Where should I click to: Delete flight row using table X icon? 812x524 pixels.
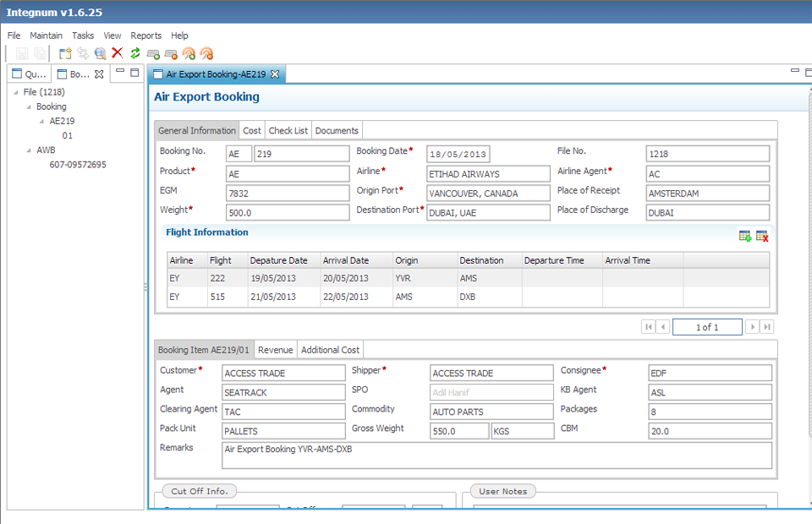tap(762, 237)
